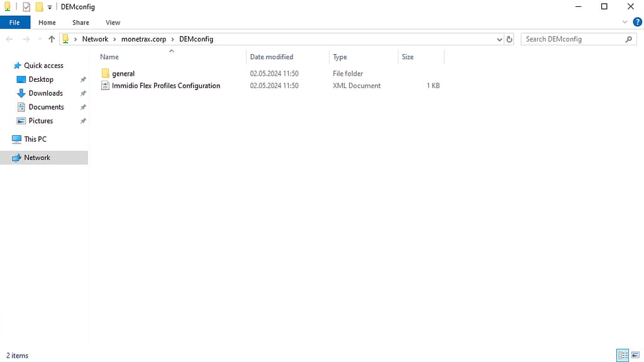Select Immidio Flex Profiles Configuration file
The width and height of the screenshot is (644, 362).
pyautogui.click(x=166, y=86)
